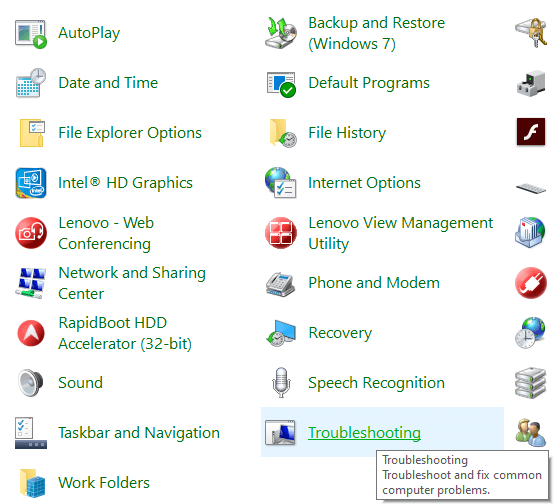This screenshot has width=554, height=504.
Task: Click the Storage Spaces stacked drives icon
Action: coord(531,383)
